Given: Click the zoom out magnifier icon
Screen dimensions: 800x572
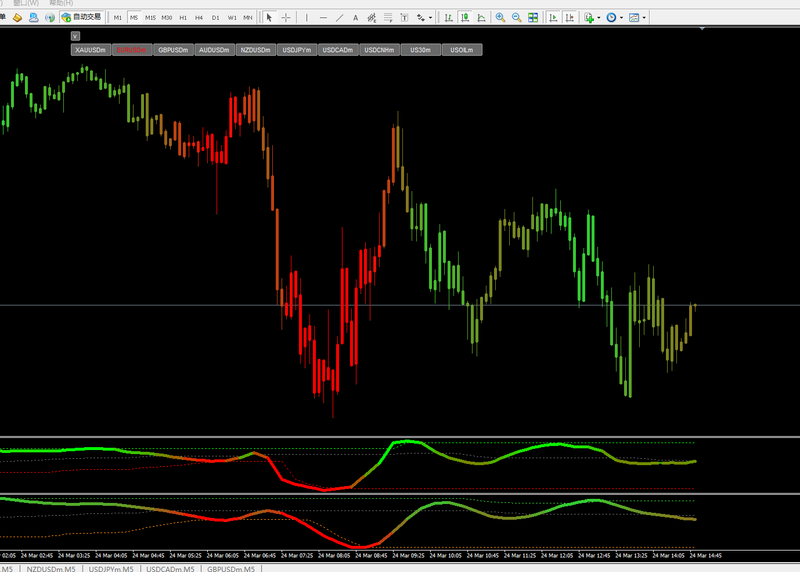Looking at the screenshot, I should (517, 18).
